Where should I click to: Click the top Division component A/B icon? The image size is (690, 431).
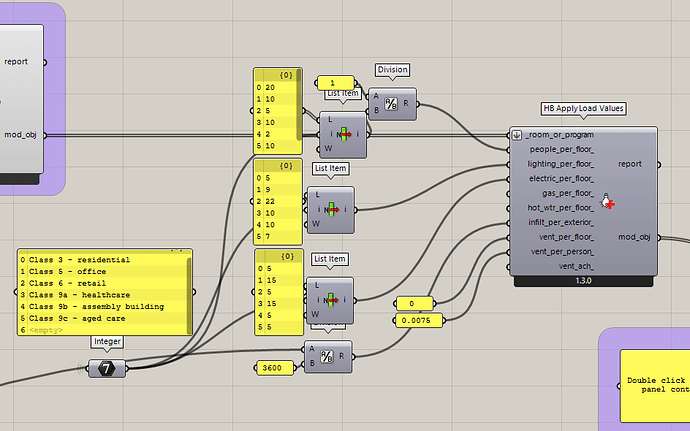click(x=391, y=104)
